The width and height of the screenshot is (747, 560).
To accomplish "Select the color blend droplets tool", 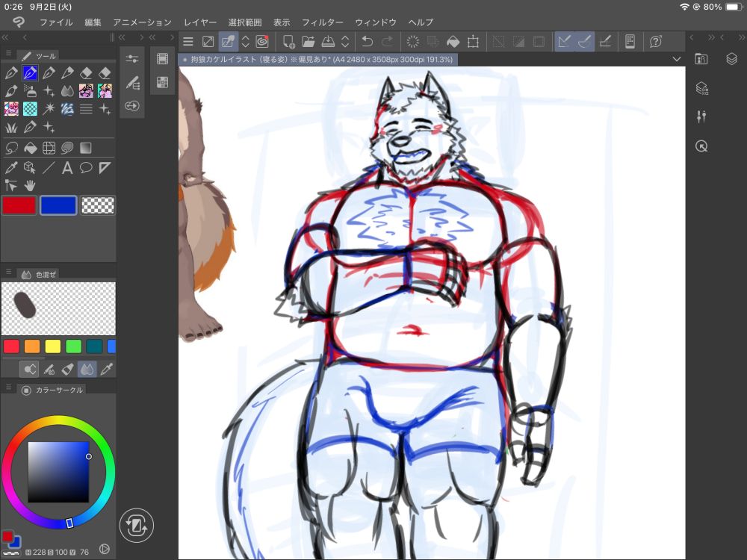I will coord(67,91).
